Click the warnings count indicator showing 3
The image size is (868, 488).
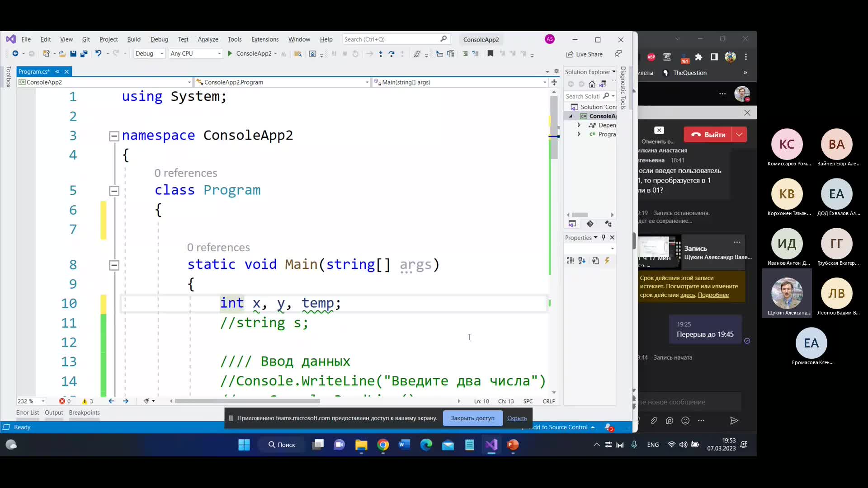click(87, 401)
